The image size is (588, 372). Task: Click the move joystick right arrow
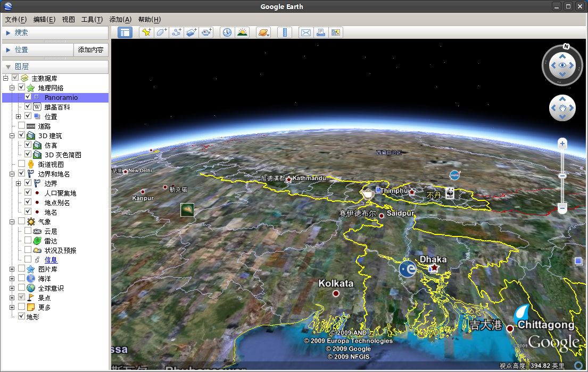[x=572, y=108]
